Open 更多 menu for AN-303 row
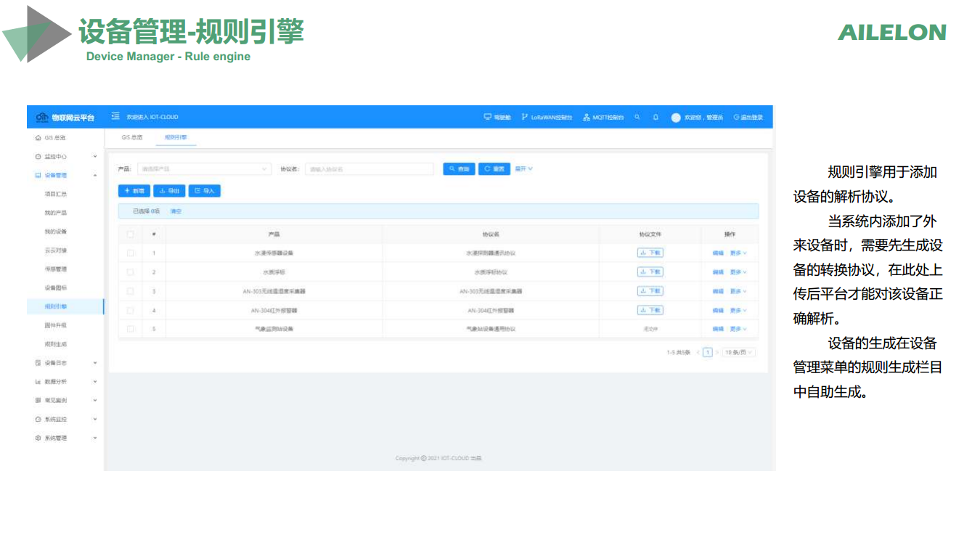This screenshot has height=551, width=980. pos(738,290)
